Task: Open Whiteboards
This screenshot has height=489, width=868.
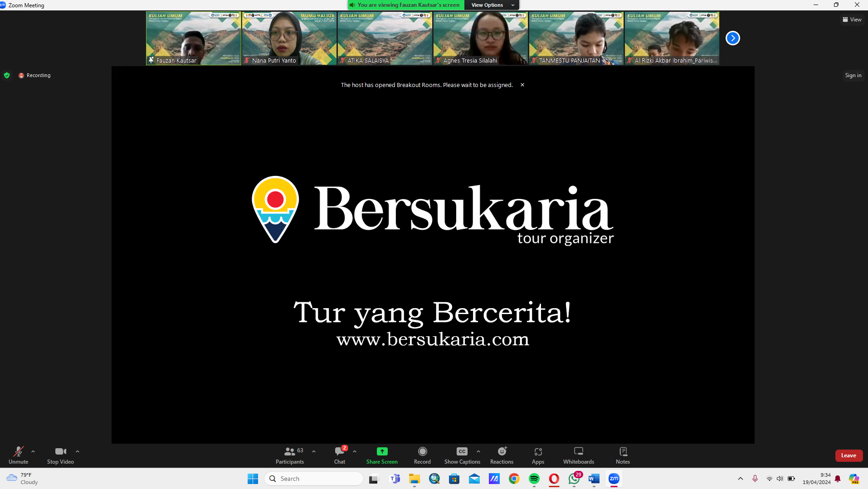Action: (x=579, y=455)
